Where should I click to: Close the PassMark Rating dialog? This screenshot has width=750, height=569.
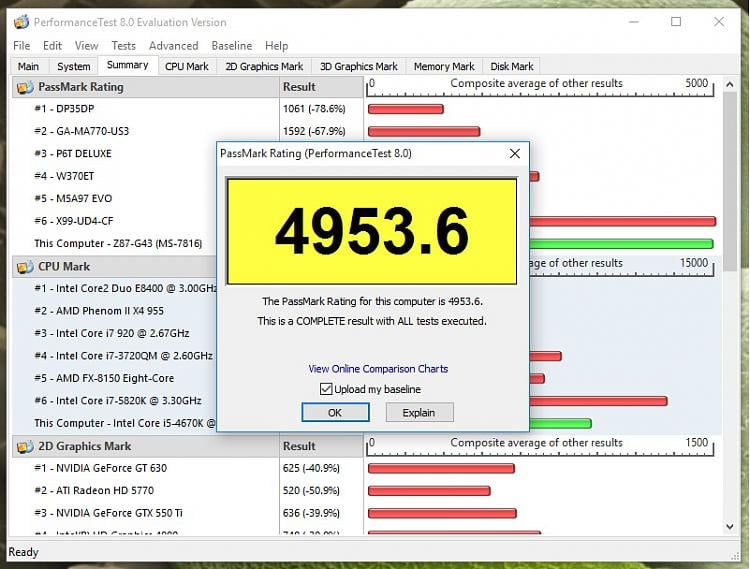[x=515, y=153]
